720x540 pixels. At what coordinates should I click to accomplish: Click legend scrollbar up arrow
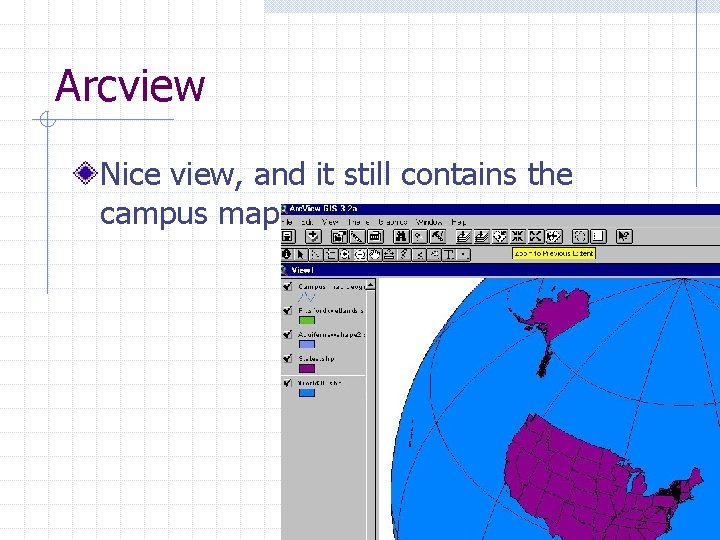click(x=370, y=284)
